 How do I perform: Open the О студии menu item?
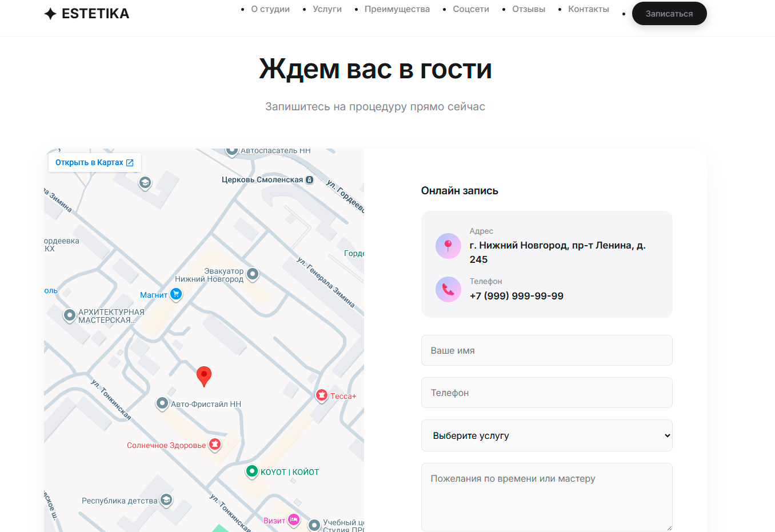click(270, 9)
